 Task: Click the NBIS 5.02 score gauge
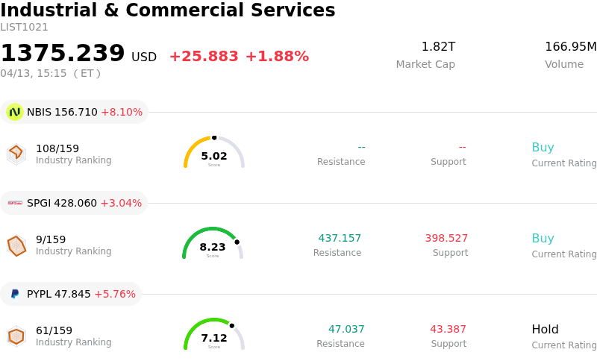[x=214, y=153]
